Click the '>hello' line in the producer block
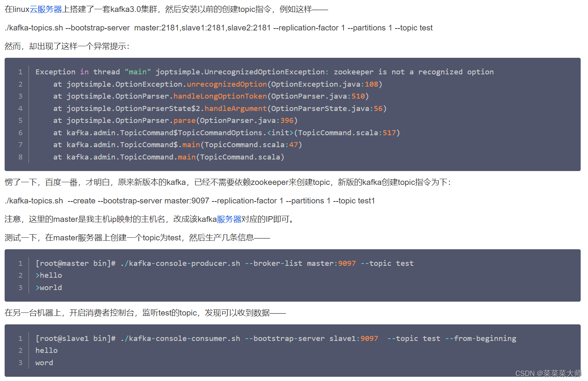Viewport: 588px width, 381px height. (x=49, y=275)
